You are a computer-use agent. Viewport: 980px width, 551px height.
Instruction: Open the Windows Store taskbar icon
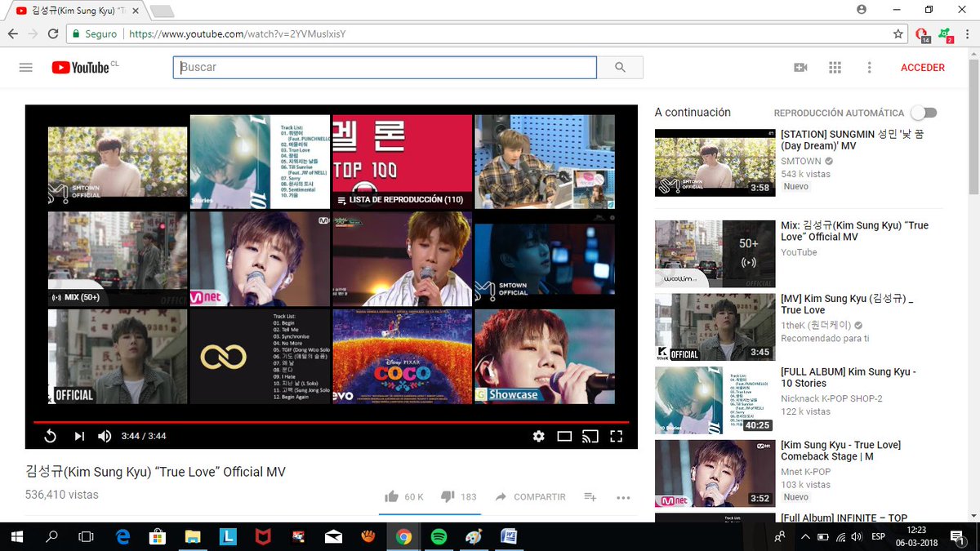158,536
